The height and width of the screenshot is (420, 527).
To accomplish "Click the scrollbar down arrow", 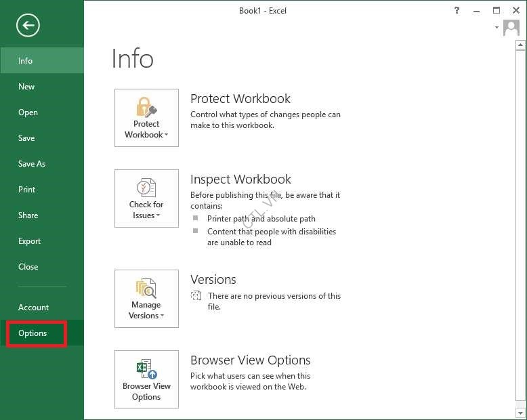I will pyautogui.click(x=520, y=413).
